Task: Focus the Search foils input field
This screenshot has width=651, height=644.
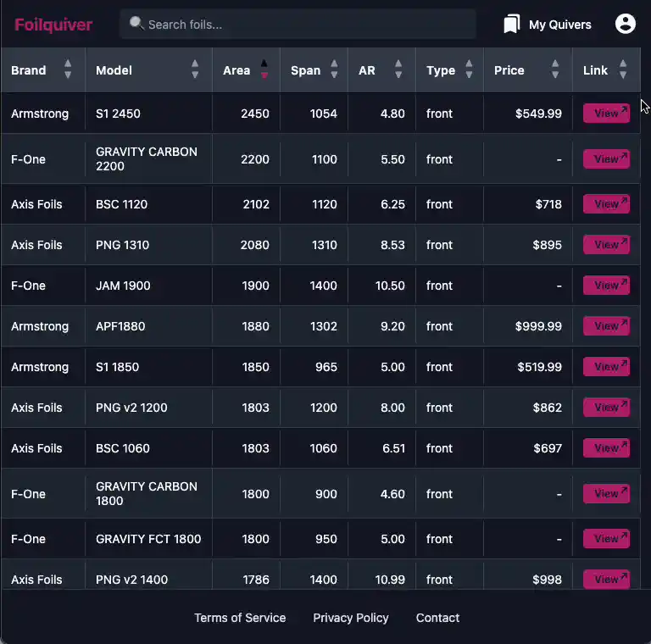Action: pyautogui.click(x=305, y=25)
